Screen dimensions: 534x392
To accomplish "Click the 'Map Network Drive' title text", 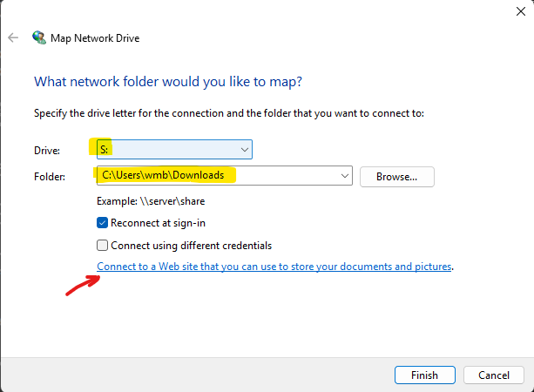I will [x=96, y=37].
